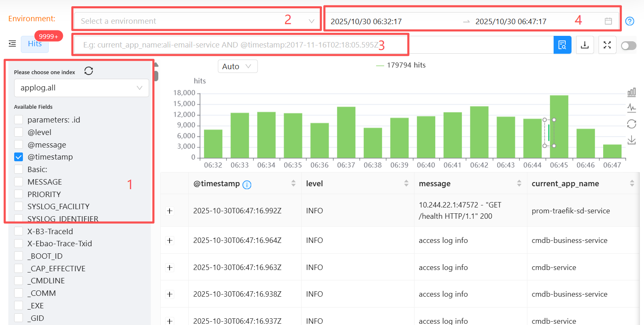The height and width of the screenshot is (325, 644).
Task: Click the download results icon
Action: [585, 45]
